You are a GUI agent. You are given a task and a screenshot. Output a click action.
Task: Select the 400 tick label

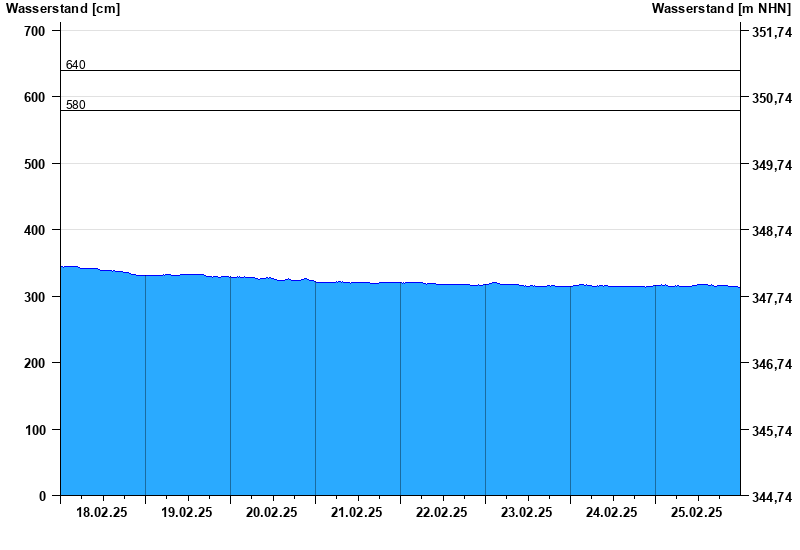[x=35, y=231]
